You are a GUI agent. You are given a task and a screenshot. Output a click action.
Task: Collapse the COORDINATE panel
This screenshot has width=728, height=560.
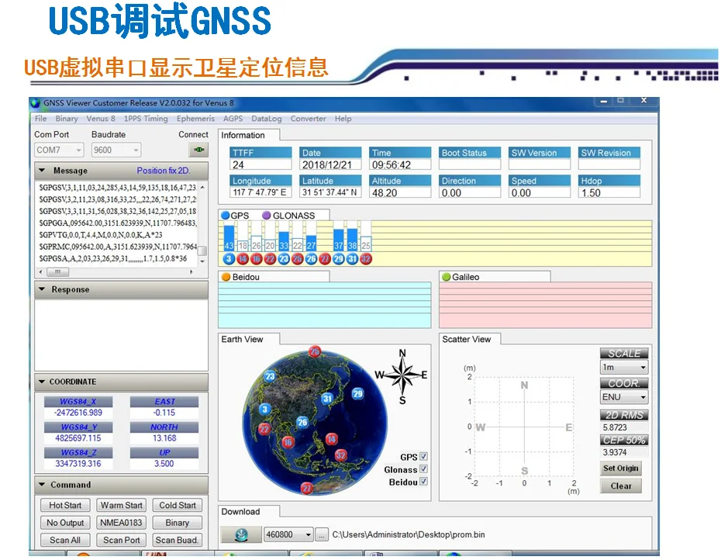click(x=42, y=382)
